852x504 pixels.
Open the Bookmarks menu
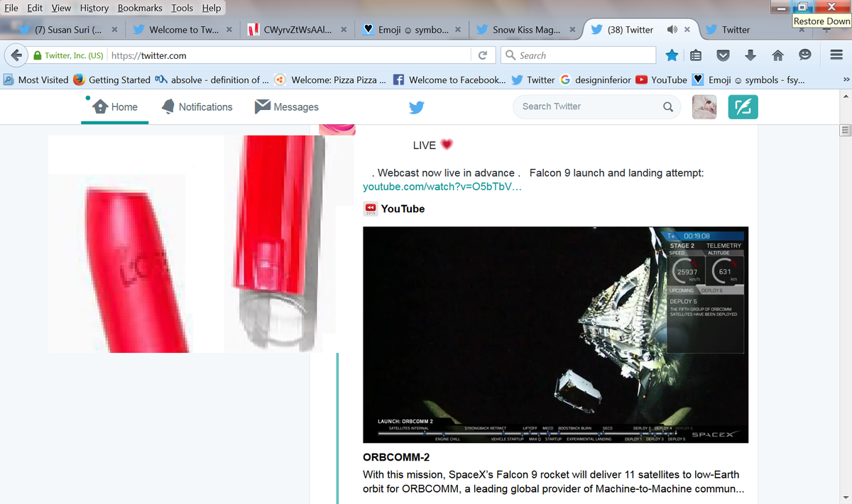[x=140, y=8]
